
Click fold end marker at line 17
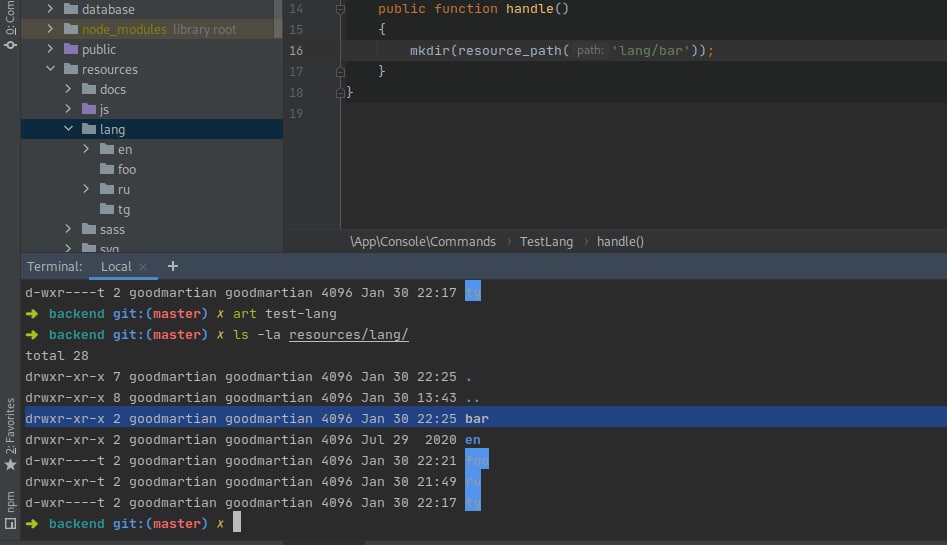point(340,71)
